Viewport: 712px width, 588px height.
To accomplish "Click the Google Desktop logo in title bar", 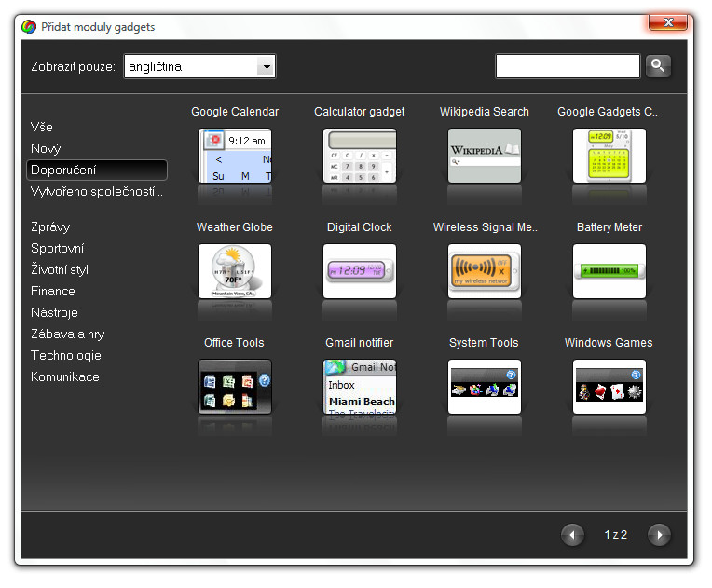I will point(29,27).
